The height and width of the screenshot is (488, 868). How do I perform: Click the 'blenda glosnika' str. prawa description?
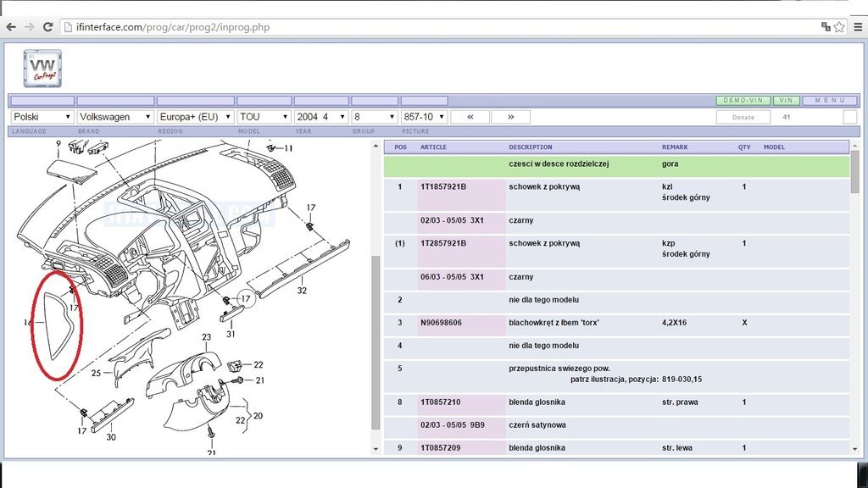[x=537, y=402]
